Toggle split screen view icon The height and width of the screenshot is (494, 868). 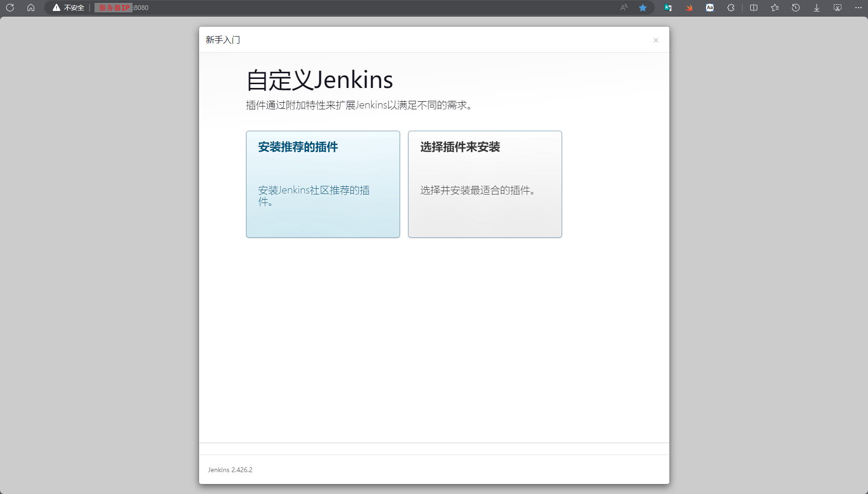click(x=754, y=8)
